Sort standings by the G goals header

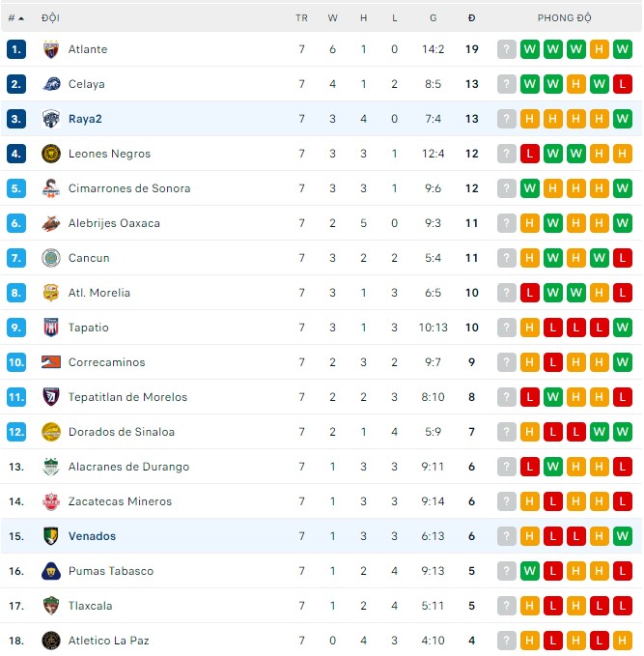click(434, 18)
